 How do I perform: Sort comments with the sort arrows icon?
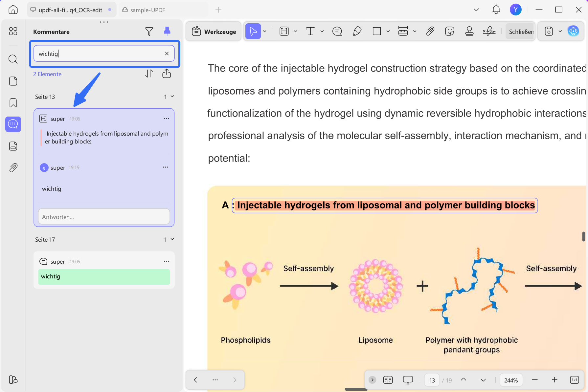(149, 74)
